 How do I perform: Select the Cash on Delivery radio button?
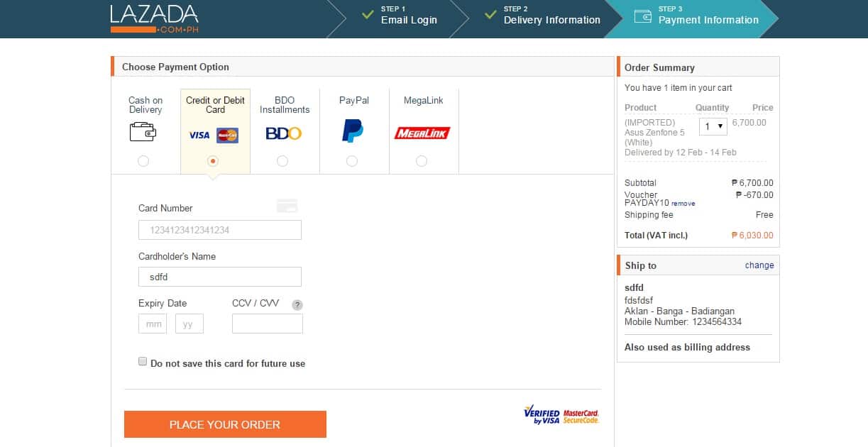pyautogui.click(x=143, y=161)
